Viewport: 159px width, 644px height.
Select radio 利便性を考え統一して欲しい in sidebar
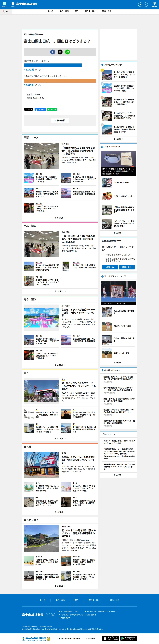[x=103, y=255]
